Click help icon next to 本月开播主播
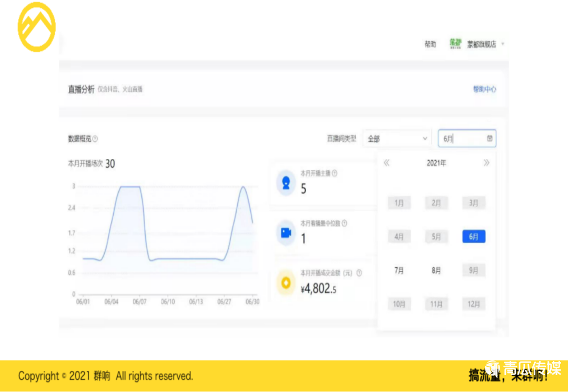The height and width of the screenshot is (392, 568). tap(334, 173)
